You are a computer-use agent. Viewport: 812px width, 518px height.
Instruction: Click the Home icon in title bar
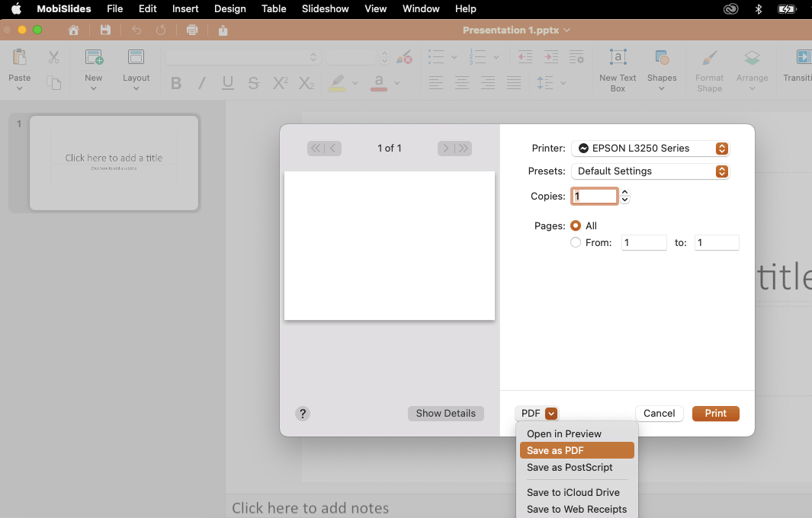click(73, 30)
